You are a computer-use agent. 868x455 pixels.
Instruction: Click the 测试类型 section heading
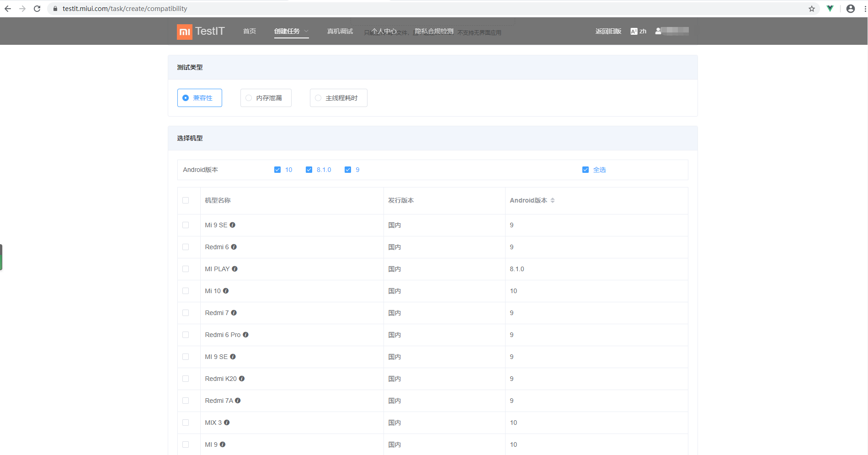click(x=190, y=67)
